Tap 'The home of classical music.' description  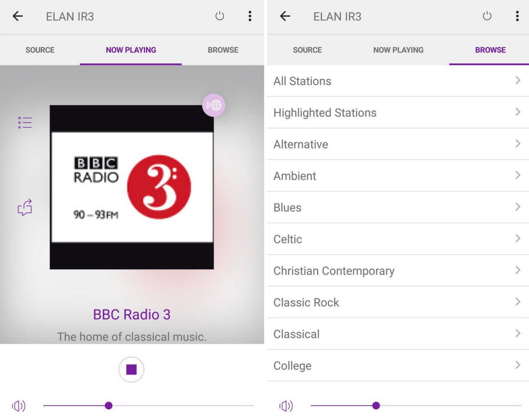click(132, 336)
